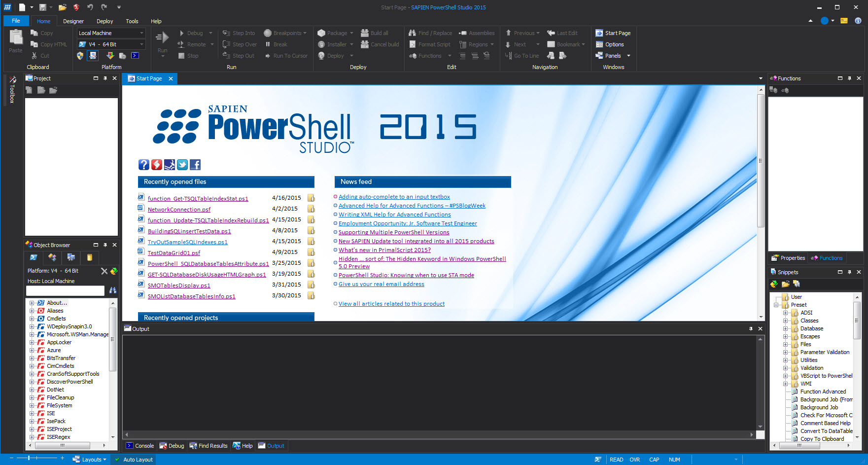Image resolution: width=868 pixels, height=465 pixels.
Task: Toggle Auto Layout in status bar
Action: point(134,460)
